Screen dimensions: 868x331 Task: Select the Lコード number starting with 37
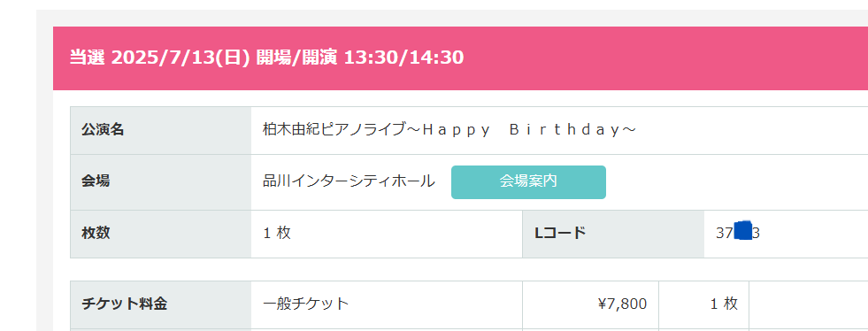click(738, 233)
